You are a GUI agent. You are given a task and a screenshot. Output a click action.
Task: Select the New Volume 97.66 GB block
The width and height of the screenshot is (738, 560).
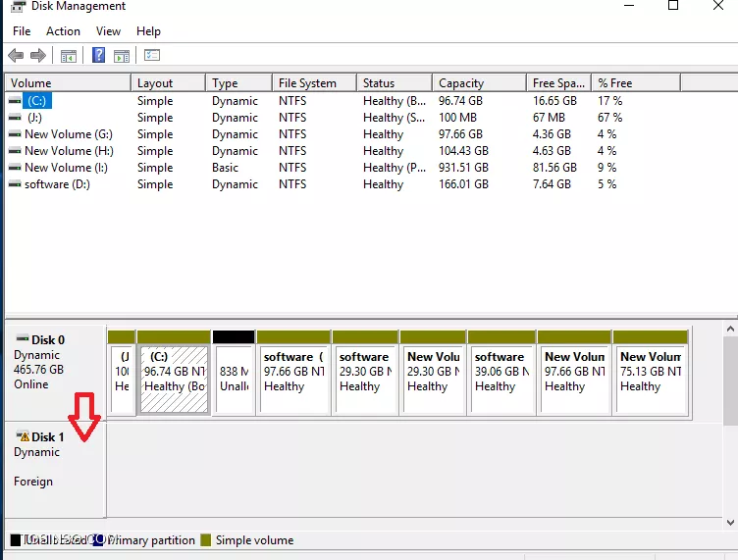coord(574,373)
